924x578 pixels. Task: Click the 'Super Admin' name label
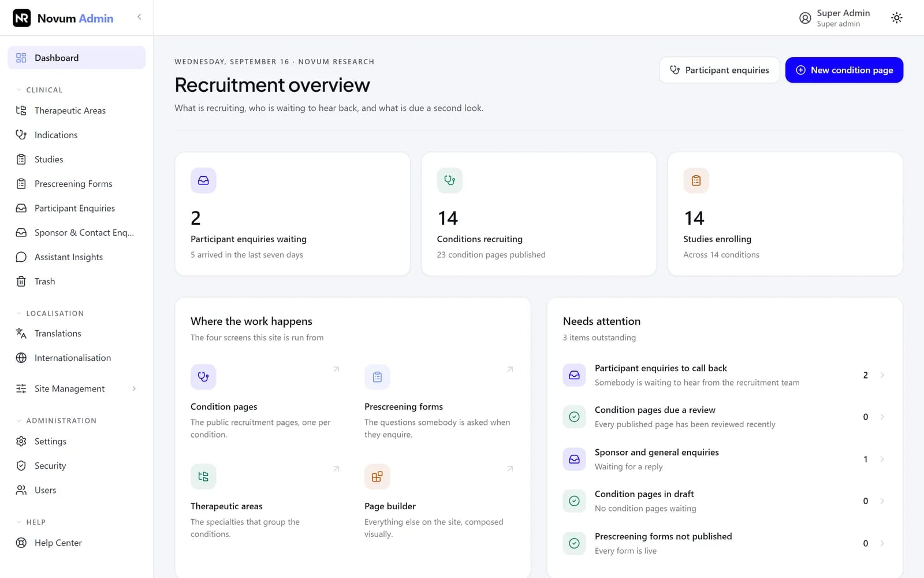843,13
